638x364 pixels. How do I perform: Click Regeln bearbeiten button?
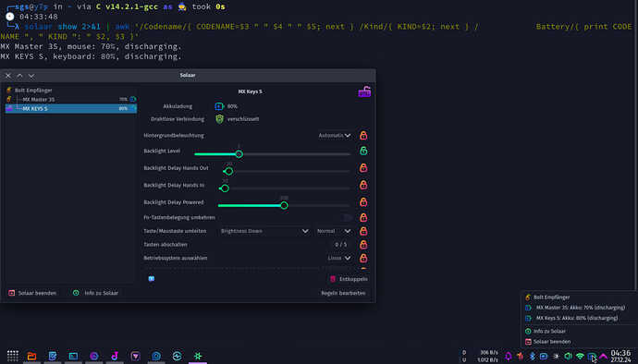[343, 293]
